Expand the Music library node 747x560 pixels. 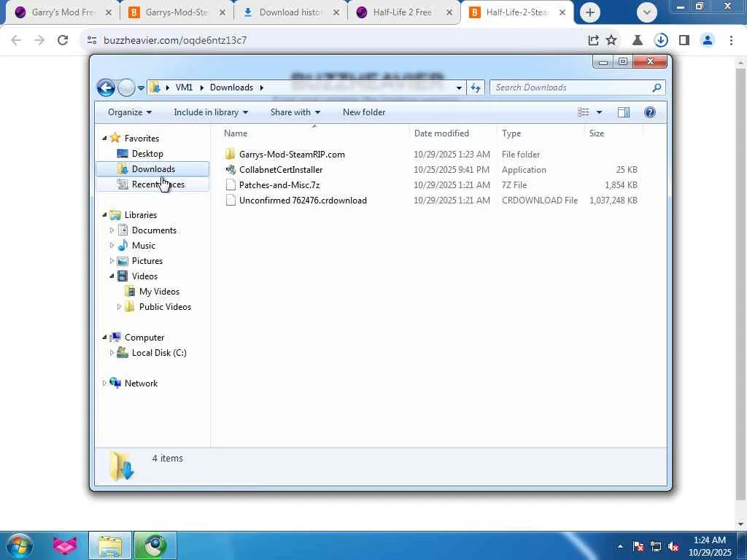click(x=112, y=246)
